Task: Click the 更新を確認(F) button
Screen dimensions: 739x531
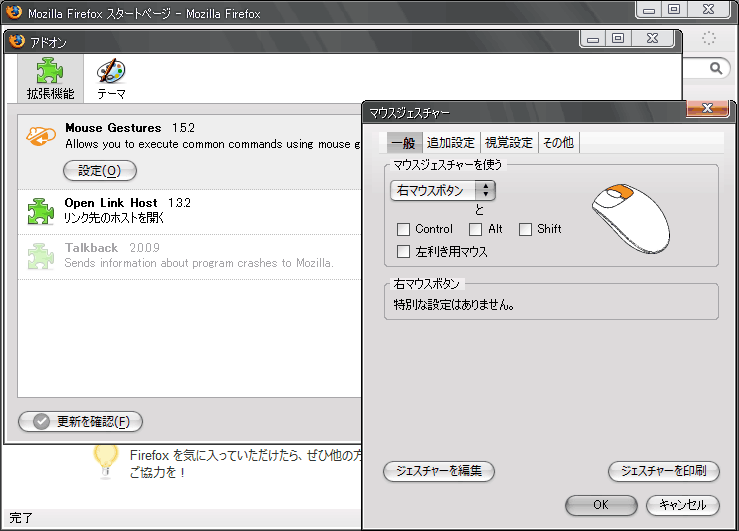Action: point(81,422)
